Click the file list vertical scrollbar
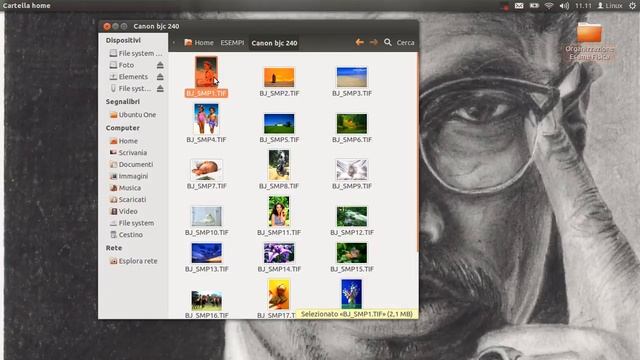This screenshot has height=360, width=640. click(x=417, y=152)
